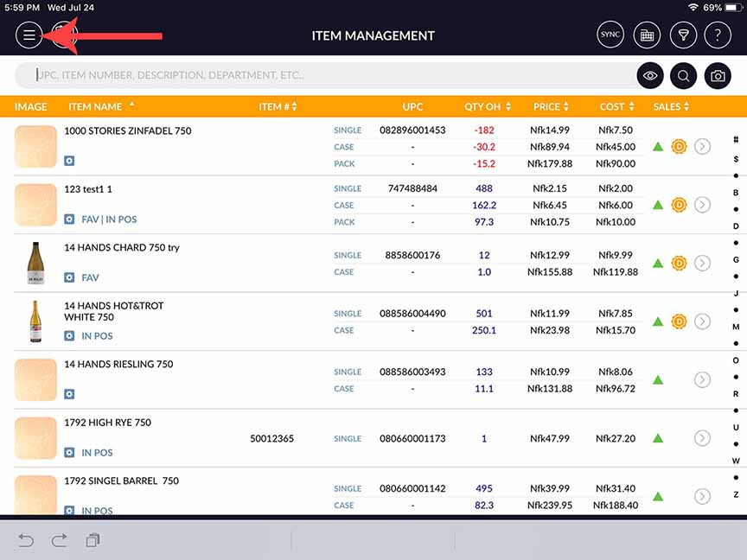Open the hamburger main menu
Screen dimensions: 747x560
click(29, 35)
